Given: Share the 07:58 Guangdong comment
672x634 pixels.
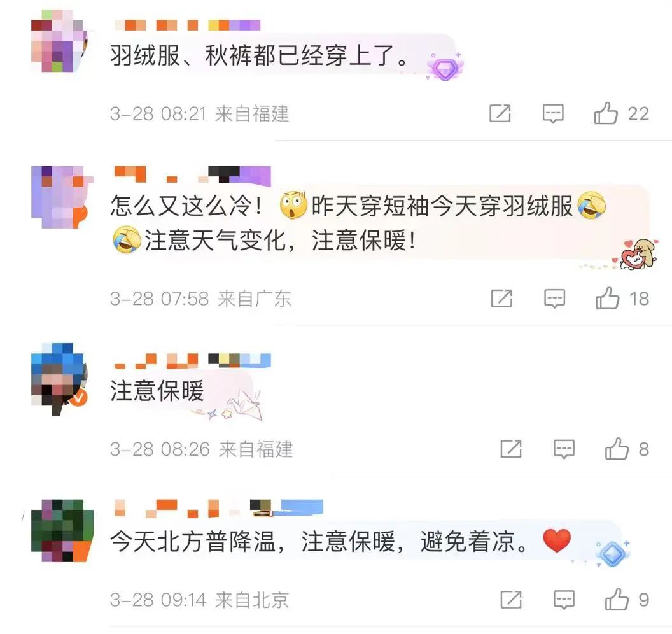Looking at the screenshot, I should (502, 299).
